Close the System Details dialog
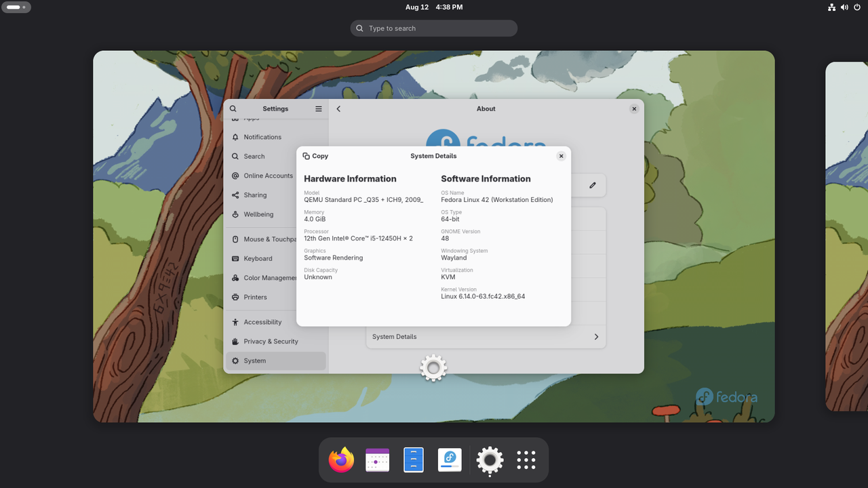This screenshot has width=868, height=488. tap(561, 156)
